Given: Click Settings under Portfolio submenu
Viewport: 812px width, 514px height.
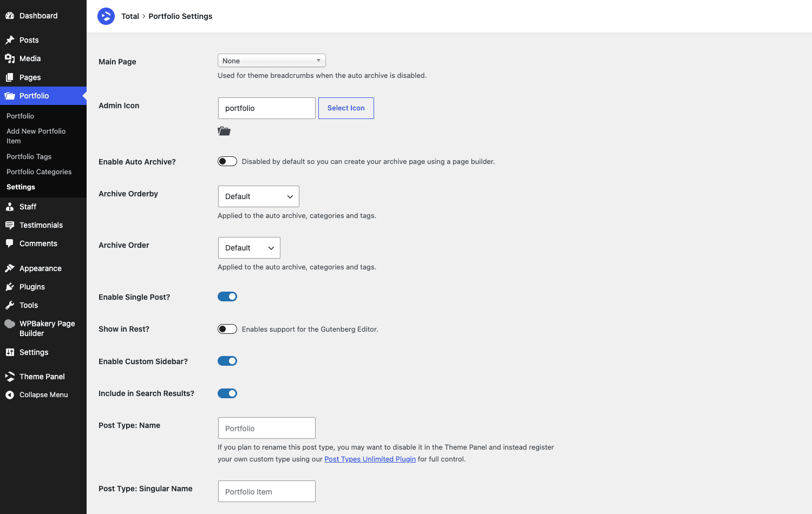Looking at the screenshot, I should 21,187.
